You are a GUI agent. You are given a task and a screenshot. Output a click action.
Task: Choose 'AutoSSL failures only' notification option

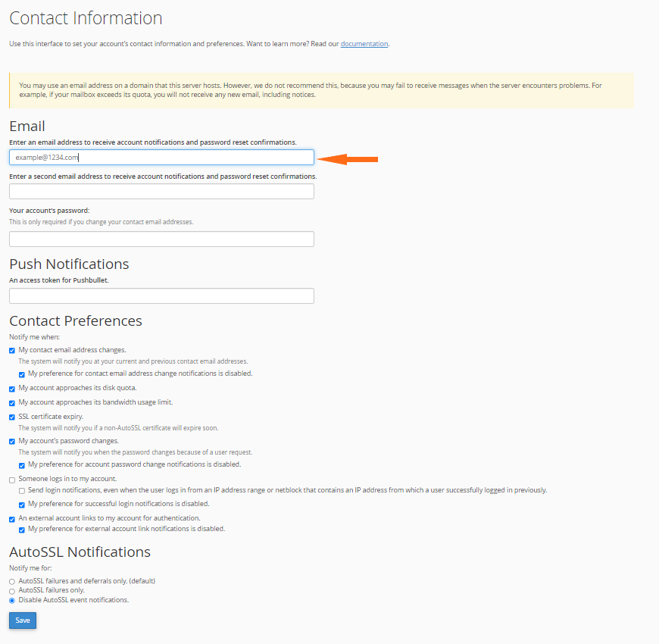tap(11, 590)
